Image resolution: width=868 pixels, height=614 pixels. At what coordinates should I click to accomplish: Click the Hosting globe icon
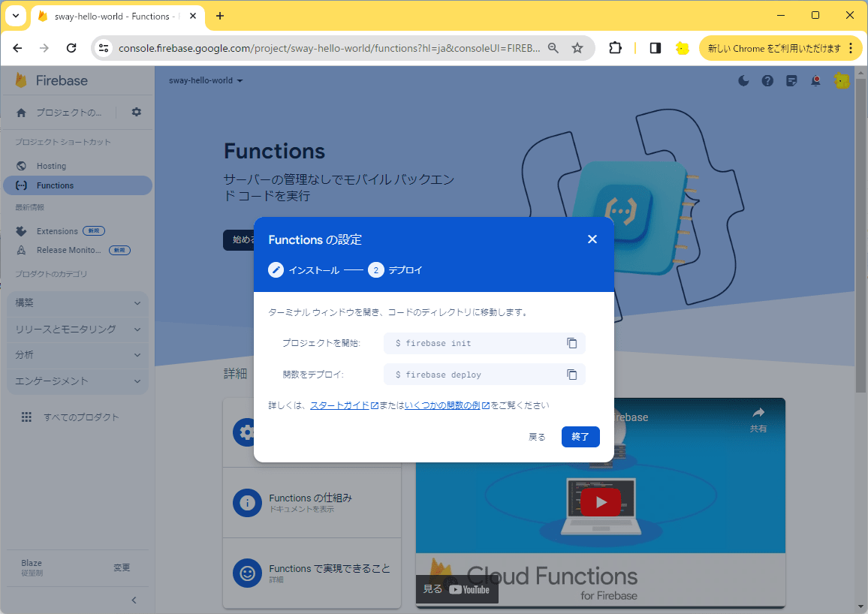click(21, 166)
